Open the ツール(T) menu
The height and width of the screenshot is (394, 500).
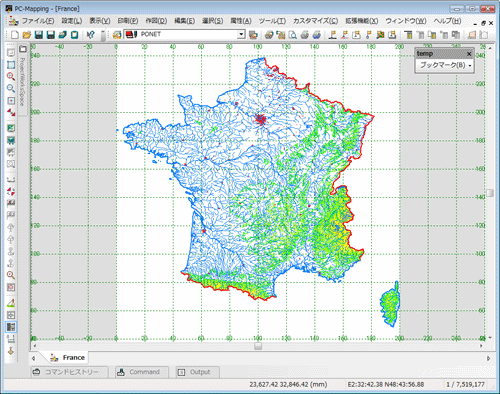[x=272, y=21]
